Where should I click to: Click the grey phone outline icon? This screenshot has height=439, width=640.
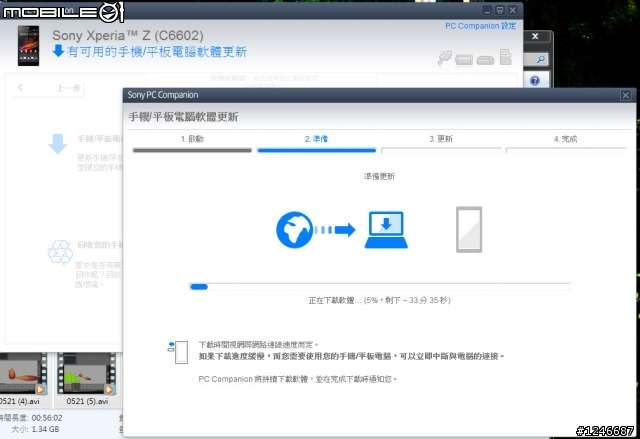[x=469, y=229]
